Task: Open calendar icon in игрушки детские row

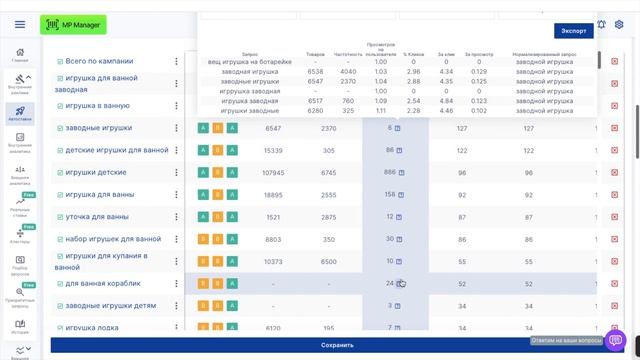Action: (401, 173)
